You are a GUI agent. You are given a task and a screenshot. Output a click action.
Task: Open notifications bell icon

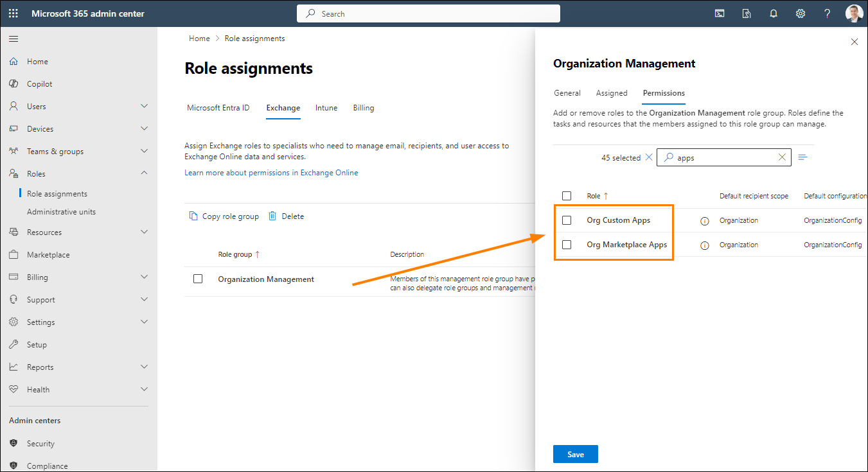[x=774, y=13]
